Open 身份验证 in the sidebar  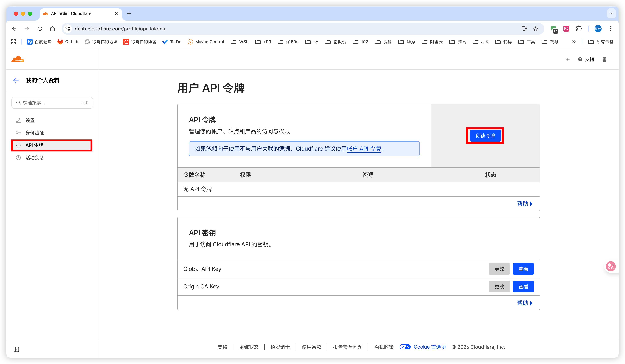tap(35, 133)
